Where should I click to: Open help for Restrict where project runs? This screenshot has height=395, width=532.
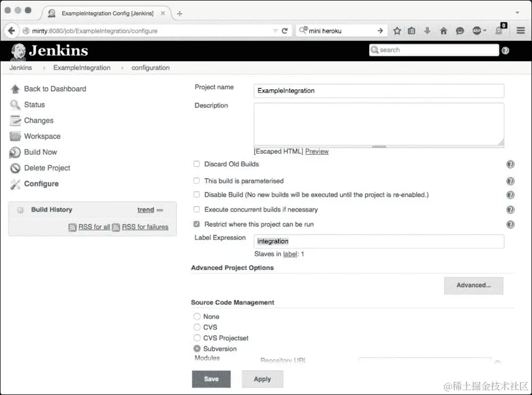(510, 224)
